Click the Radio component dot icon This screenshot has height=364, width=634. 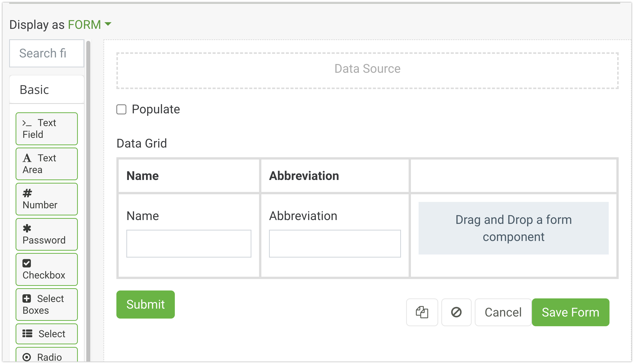27,357
